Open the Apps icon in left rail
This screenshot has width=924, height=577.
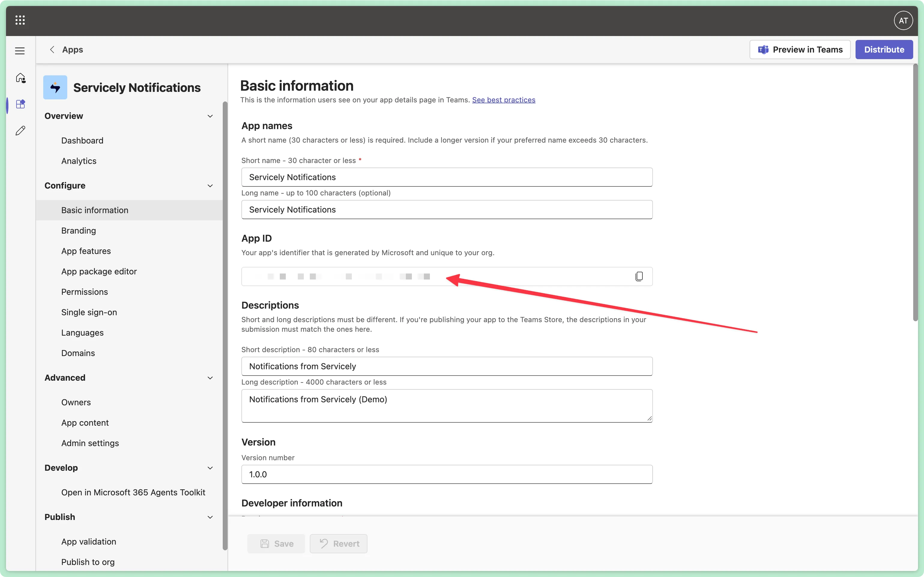tap(21, 104)
